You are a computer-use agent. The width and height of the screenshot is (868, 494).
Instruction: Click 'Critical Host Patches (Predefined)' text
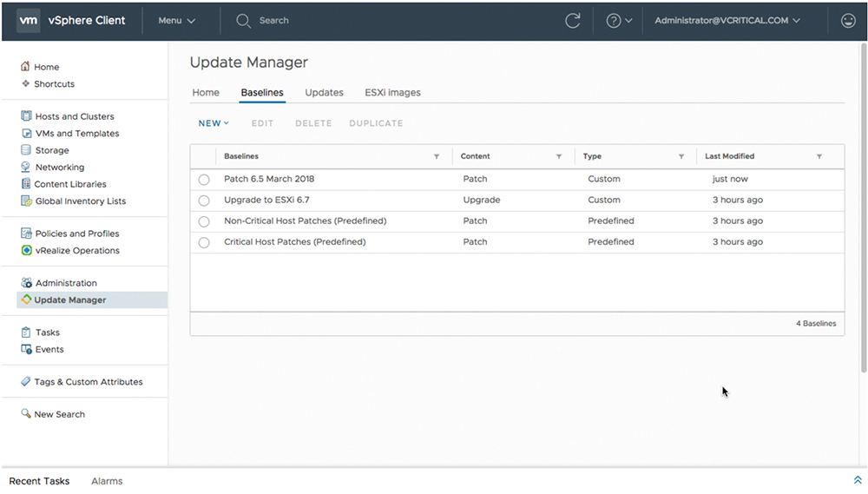(294, 242)
